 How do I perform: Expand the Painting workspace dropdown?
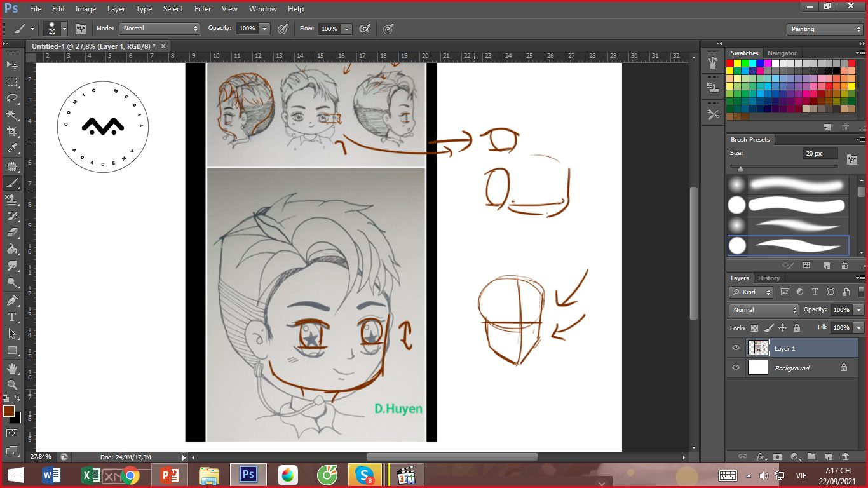[824, 29]
